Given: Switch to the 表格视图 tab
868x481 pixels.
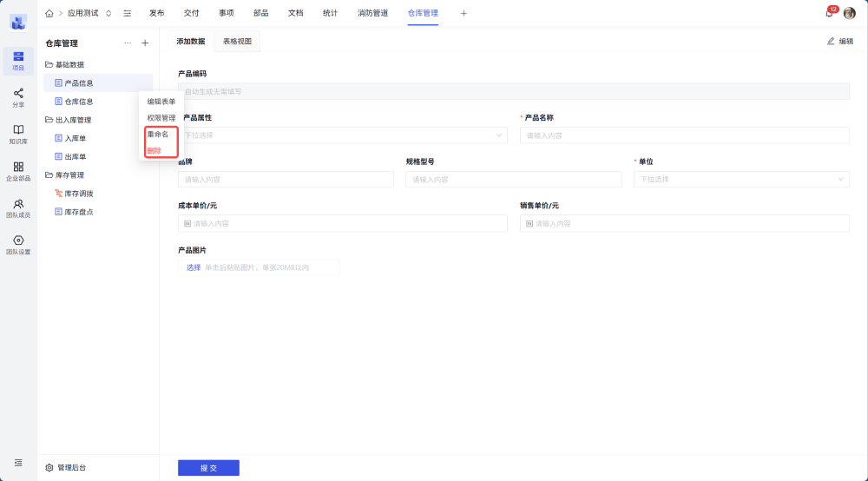Looking at the screenshot, I should (x=237, y=41).
